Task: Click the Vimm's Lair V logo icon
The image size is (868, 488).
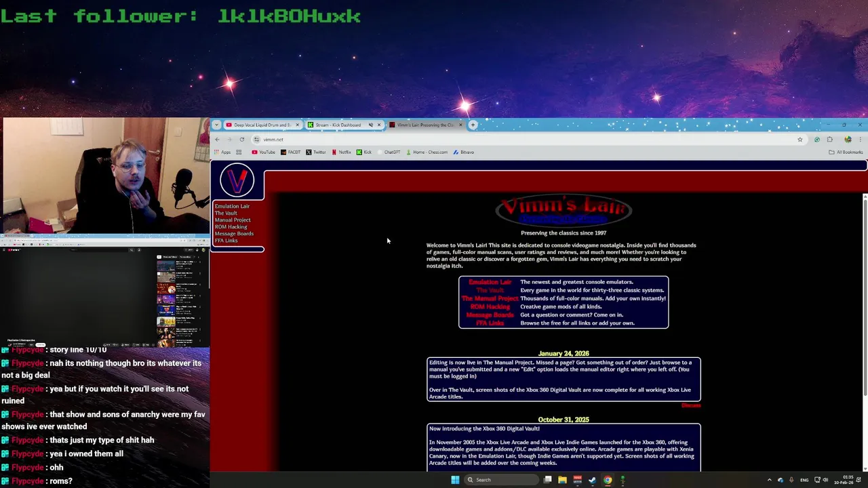Action: (237, 180)
